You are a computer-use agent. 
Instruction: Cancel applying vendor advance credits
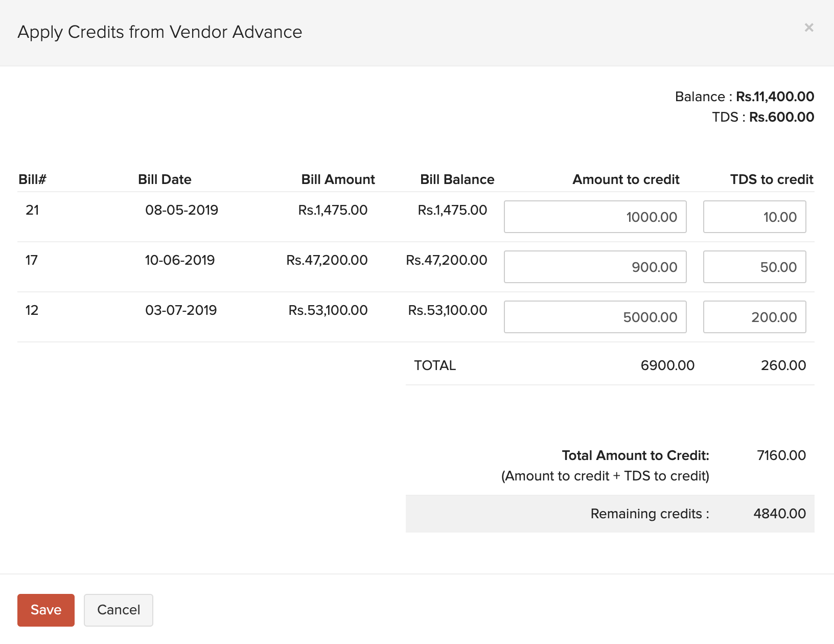coord(119,610)
